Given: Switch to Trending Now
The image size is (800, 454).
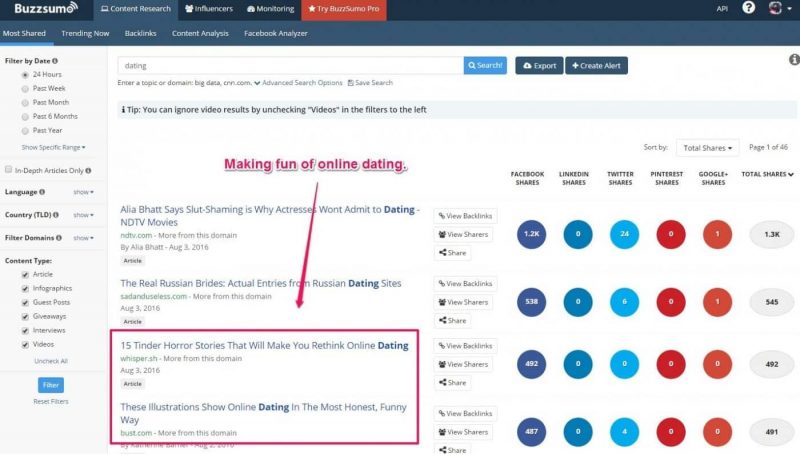Looking at the screenshot, I should (x=85, y=33).
